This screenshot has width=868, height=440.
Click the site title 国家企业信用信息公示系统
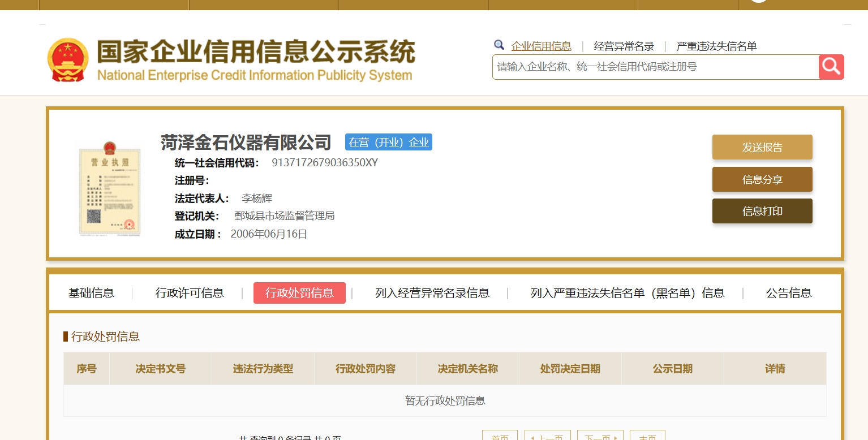tap(256, 52)
